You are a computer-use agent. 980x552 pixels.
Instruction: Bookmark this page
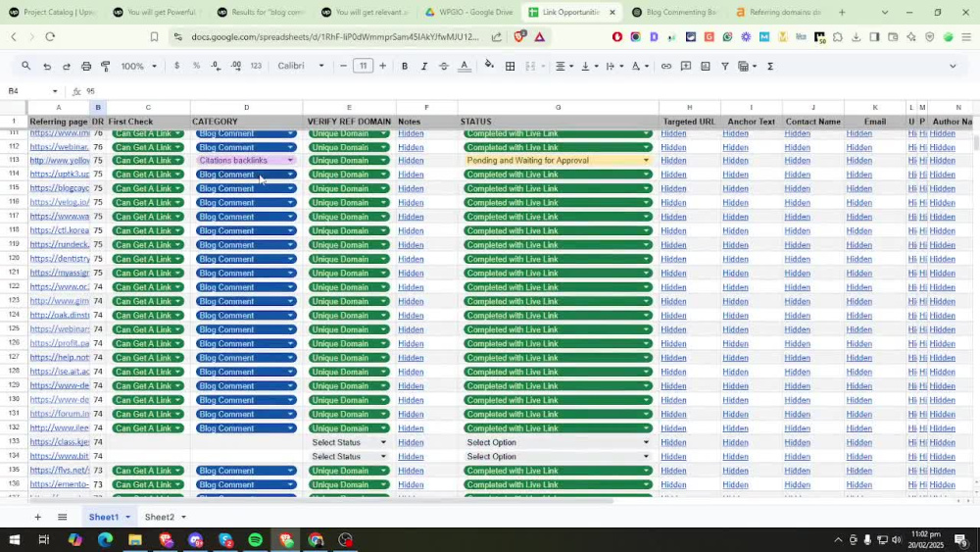pos(154,37)
